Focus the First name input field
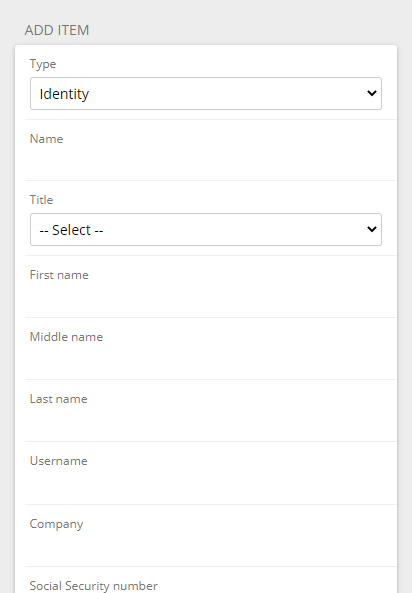412x593 pixels. tap(206, 298)
